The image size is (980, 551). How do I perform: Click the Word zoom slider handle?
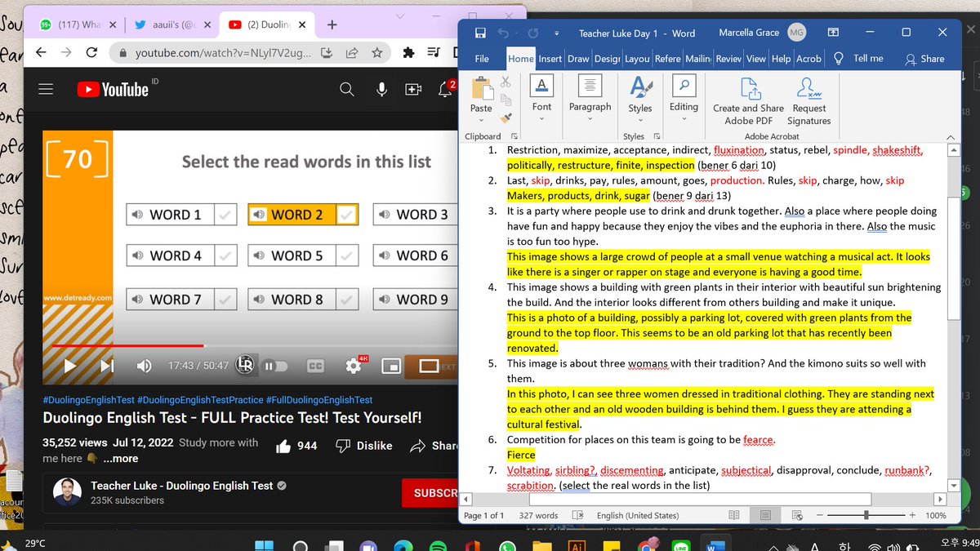tap(866, 516)
